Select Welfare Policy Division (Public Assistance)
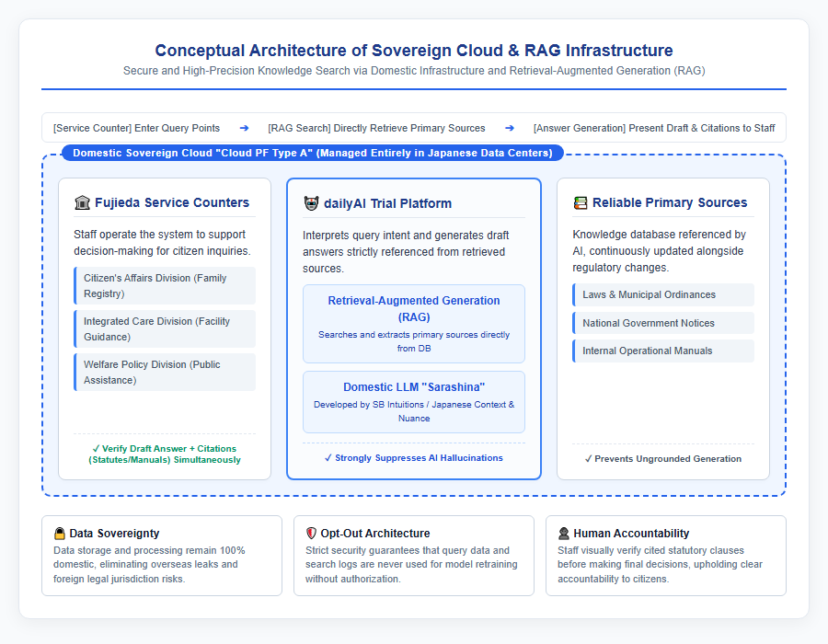Viewport: 828px width, 644px height. (x=165, y=373)
